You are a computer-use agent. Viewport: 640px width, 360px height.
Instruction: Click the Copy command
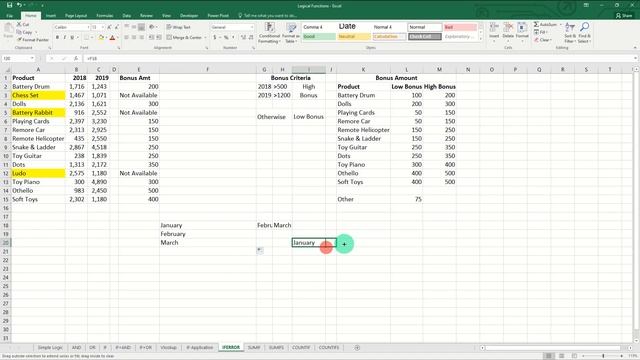[x=24, y=32]
